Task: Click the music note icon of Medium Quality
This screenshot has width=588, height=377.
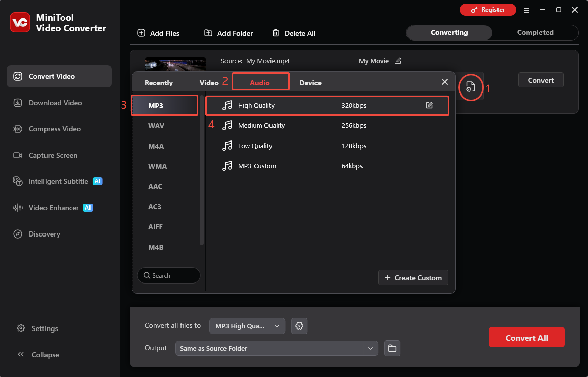Action: pyautogui.click(x=227, y=125)
